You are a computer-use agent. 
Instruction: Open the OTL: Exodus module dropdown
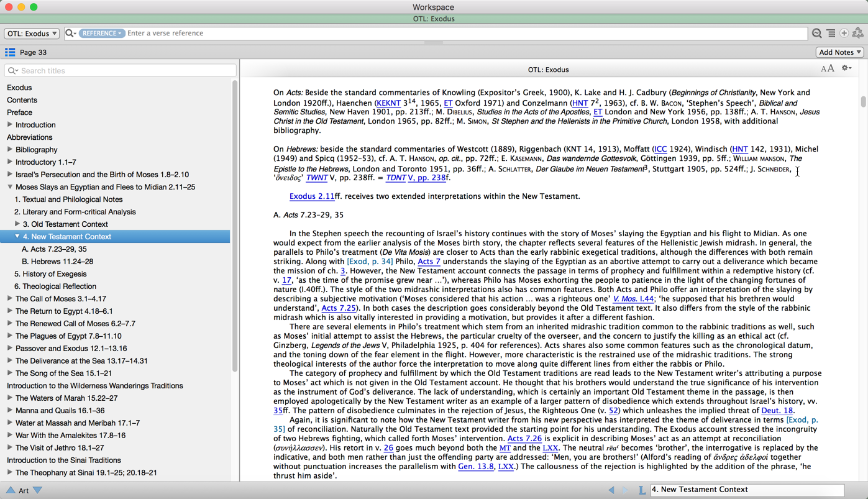32,34
